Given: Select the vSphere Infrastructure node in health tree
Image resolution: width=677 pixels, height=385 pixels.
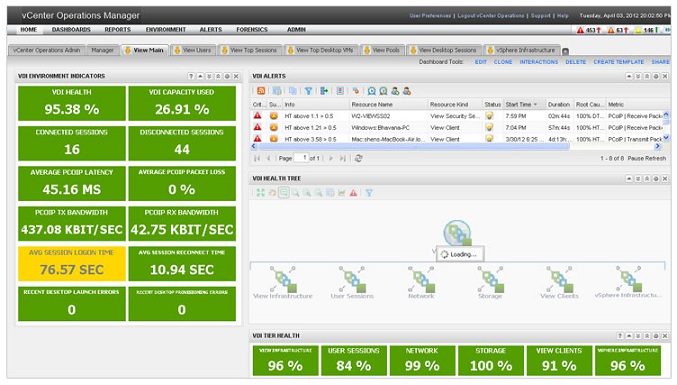Looking at the screenshot, I should pyautogui.click(x=628, y=283).
